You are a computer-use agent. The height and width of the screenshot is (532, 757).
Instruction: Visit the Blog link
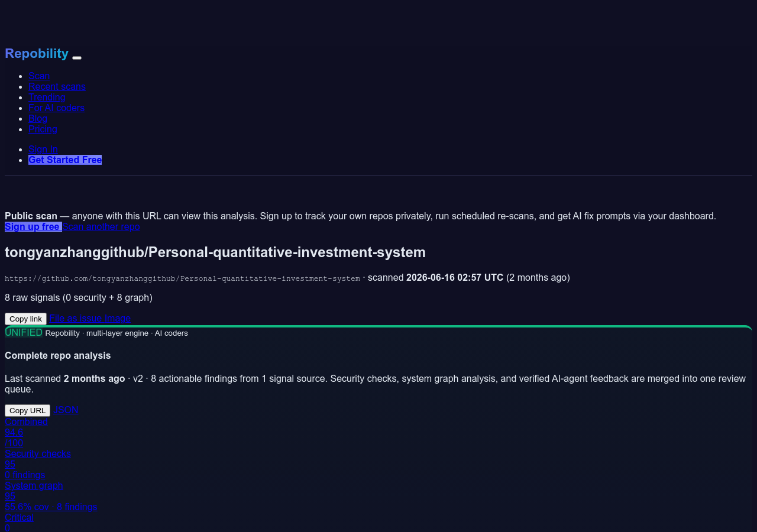coord(38,118)
